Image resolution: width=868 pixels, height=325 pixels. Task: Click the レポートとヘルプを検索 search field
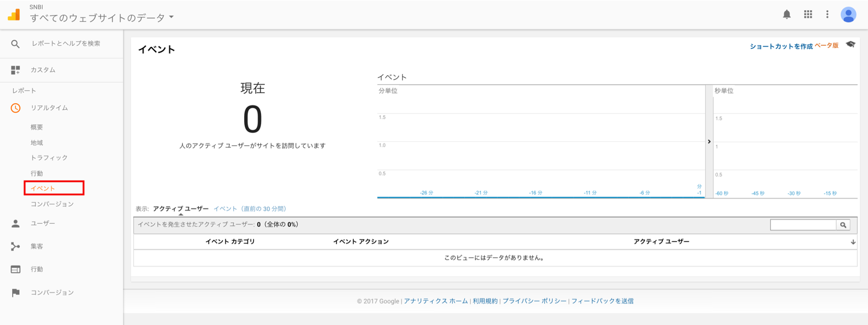(66, 43)
